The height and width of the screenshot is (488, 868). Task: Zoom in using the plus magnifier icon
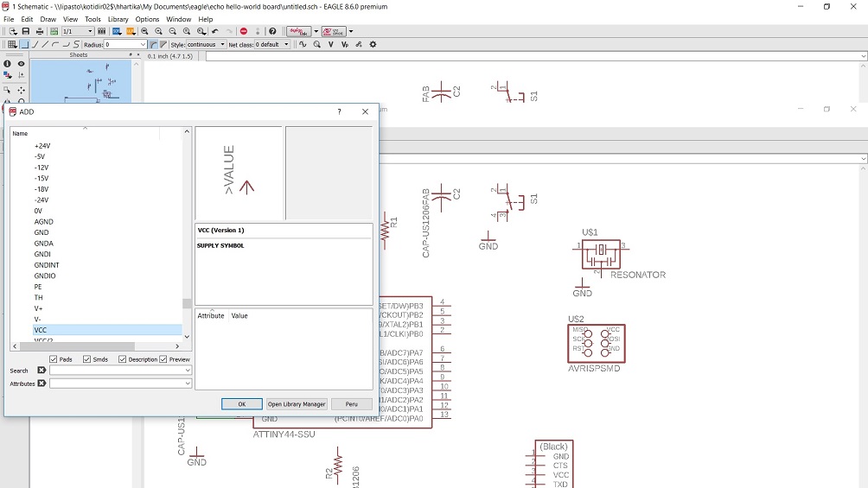tap(158, 32)
